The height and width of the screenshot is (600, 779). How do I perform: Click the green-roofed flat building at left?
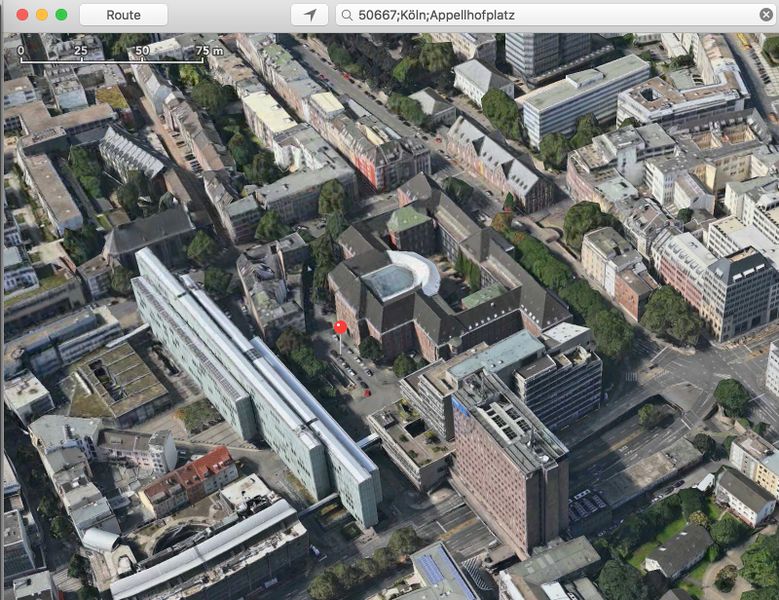pyautogui.click(x=115, y=380)
